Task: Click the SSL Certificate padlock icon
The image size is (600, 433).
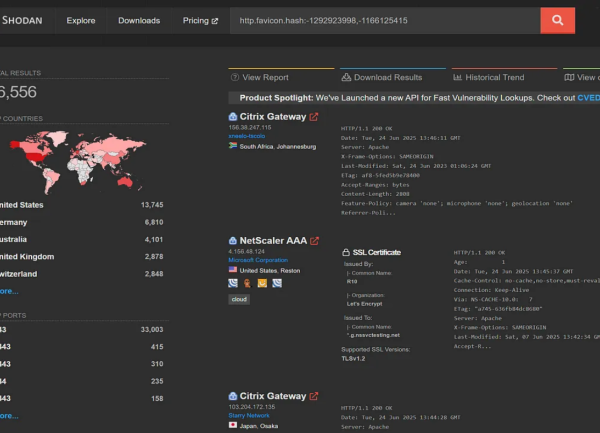Action: [x=346, y=252]
